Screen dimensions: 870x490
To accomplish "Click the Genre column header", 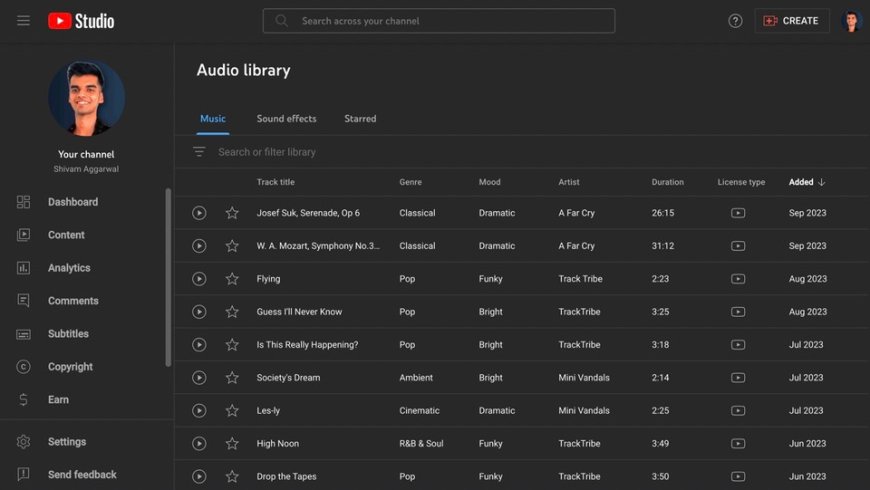I will pos(411,182).
